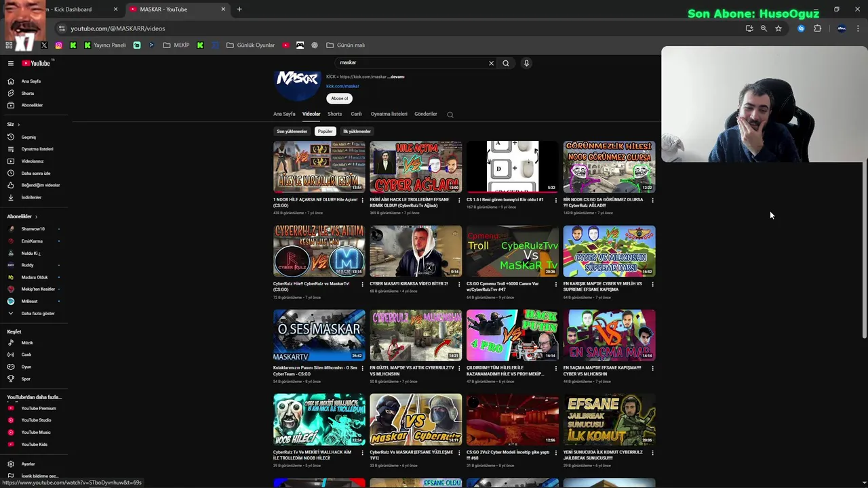
Task: Open YouTube Kids link
Action: click(x=34, y=445)
